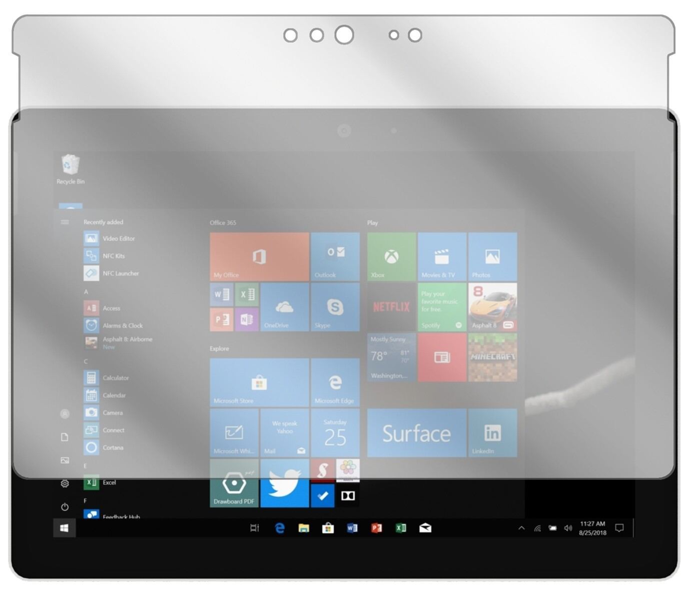Image resolution: width=700 pixels, height=591 pixels.
Task: Open Documents from Start sidebar
Action: tap(65, 437)
